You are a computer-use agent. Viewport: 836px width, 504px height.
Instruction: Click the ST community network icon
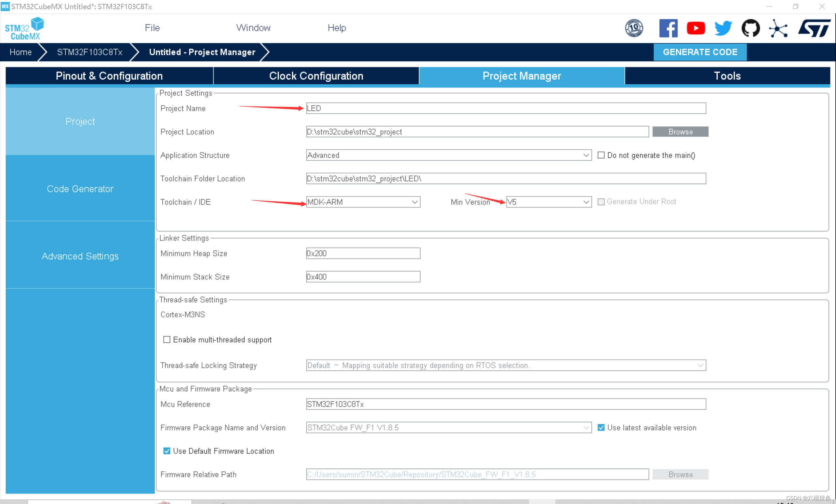pos(778,28)
